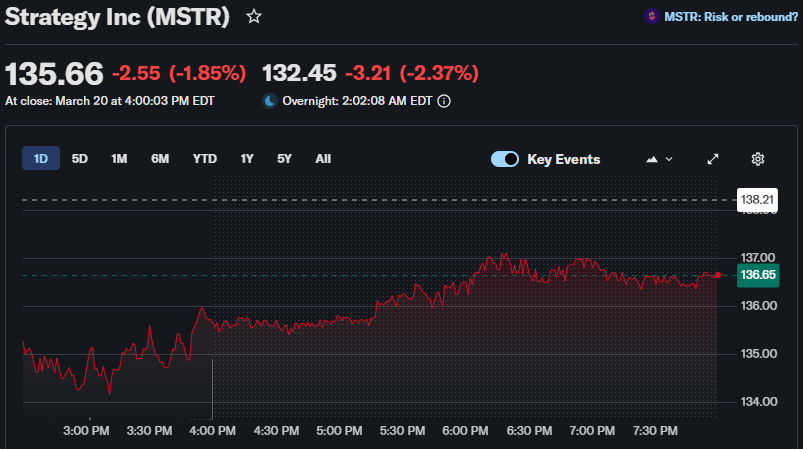Choose the 1Y time range
This screenshot has width=803, height=449.
click(x=247, y=159)
